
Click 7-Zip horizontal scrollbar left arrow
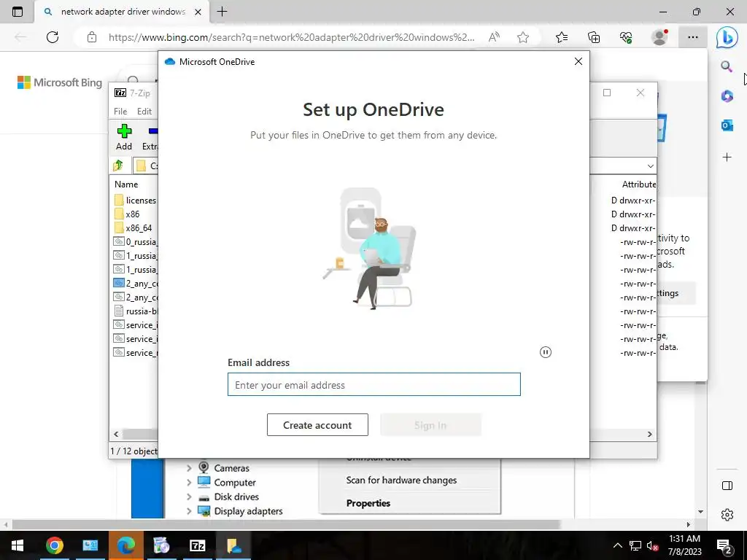click(x=116, y=435)
